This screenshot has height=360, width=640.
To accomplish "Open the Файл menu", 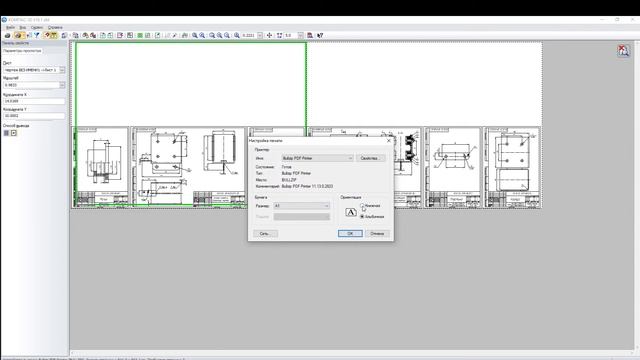I will 10,27.
